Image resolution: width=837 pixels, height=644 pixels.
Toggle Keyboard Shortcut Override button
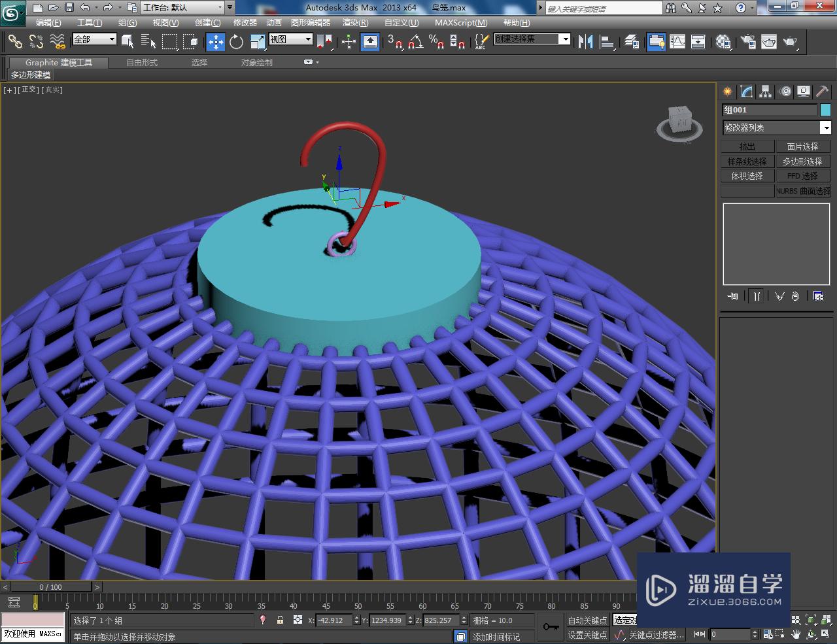tap(370, 42)
